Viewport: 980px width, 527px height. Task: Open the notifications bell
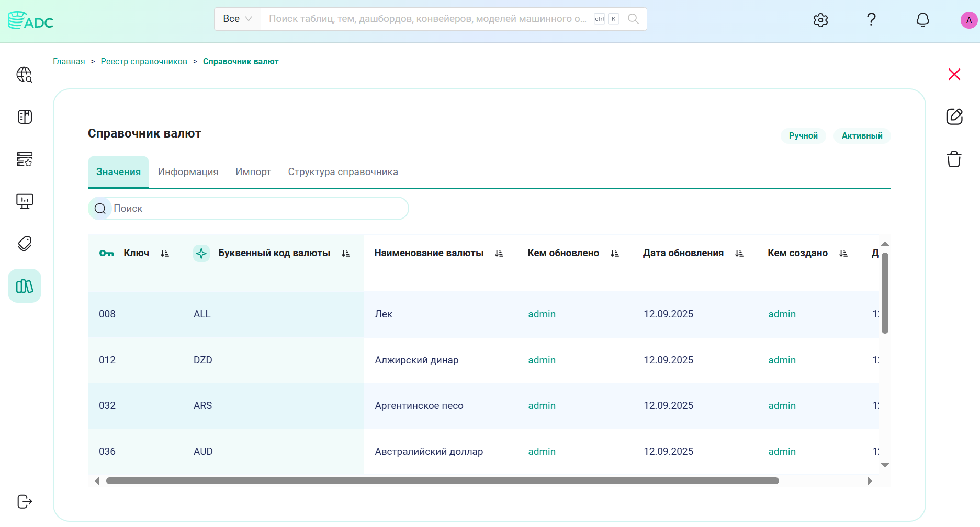click(x=923, y=20)
